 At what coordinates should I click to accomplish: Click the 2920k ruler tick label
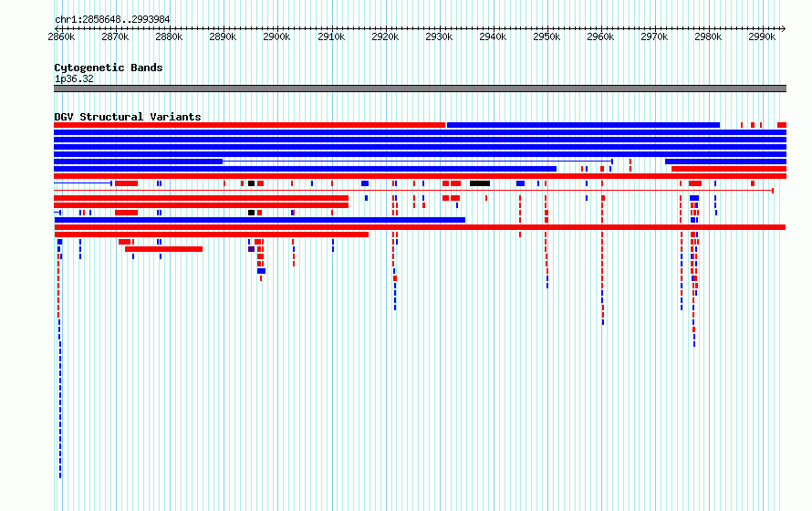[385, 36]
